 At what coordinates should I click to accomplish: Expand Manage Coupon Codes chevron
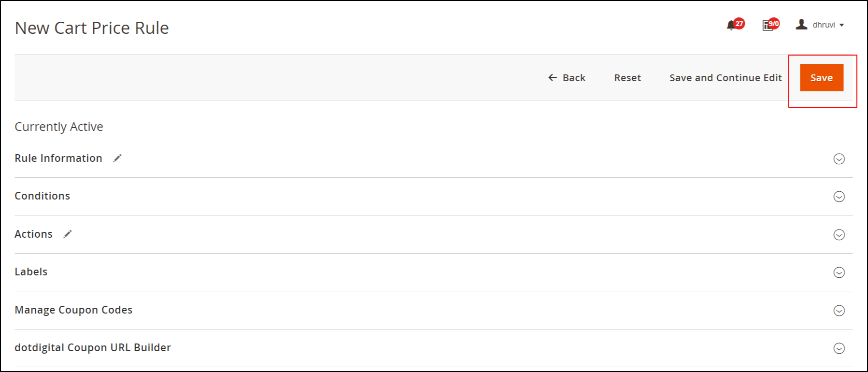click(839, 311)
